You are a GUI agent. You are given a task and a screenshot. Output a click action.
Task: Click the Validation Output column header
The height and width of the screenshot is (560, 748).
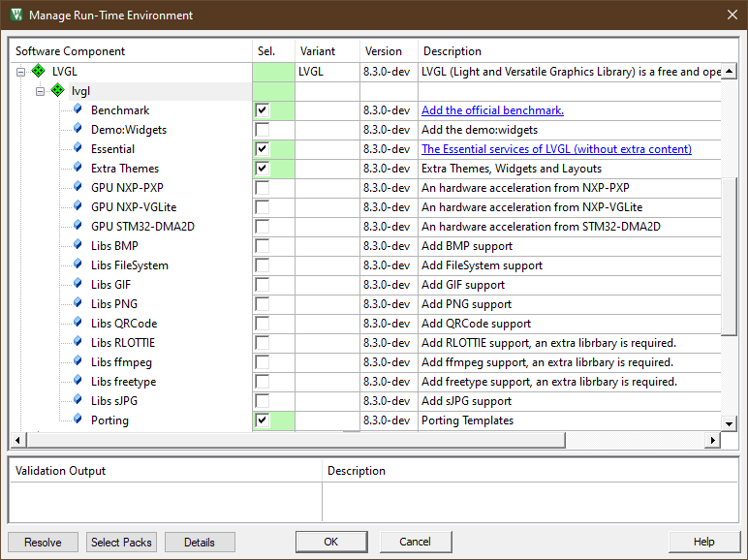pos(166,471)
